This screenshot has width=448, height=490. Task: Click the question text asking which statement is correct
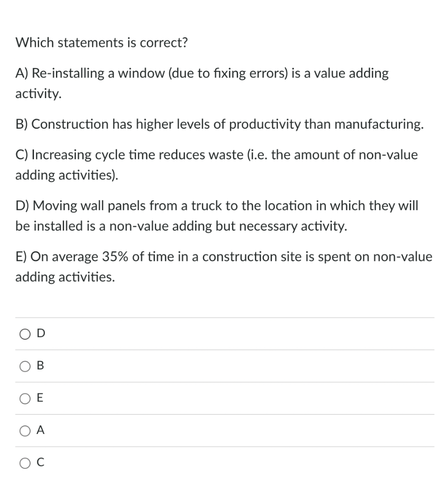(101, 43)
